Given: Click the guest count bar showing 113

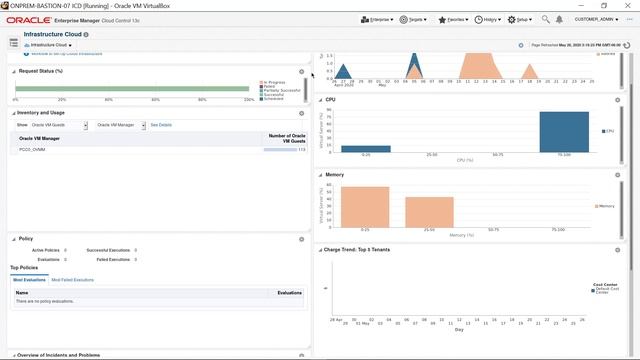Looking at the screenshot, I should tap(280, 150).
